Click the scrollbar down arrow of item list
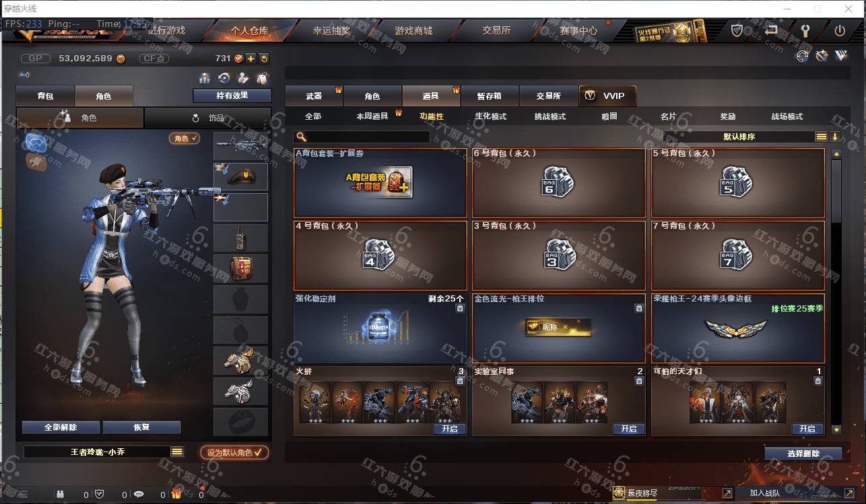This screenshot has width=866, height=504. pyautogui.click(x=836, y=429)
